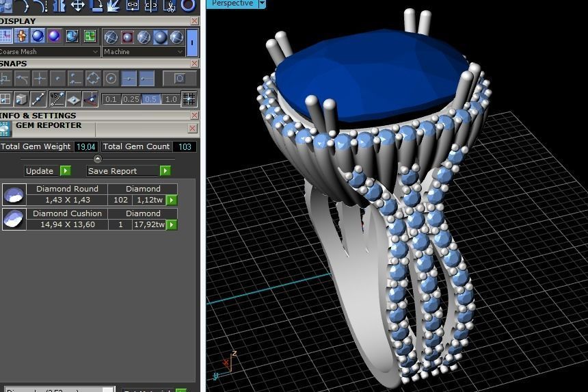Viewport: 588px width, 392px height.
Task: Open the Coarse Mesh dropdown
Action: [x=50, y=52]
